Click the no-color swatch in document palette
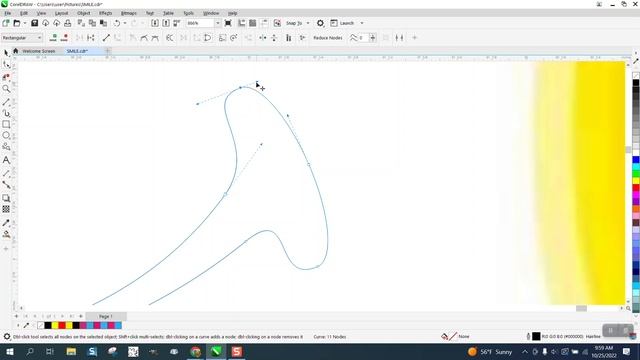Image resolution: width=640 pixels, height=360 pixels. [40, 325]
